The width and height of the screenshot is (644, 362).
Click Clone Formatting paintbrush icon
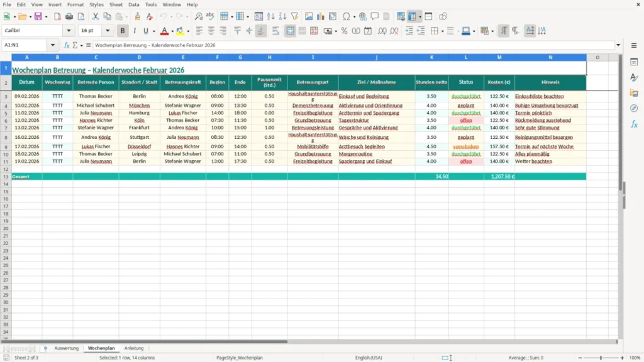pos(138,16)
